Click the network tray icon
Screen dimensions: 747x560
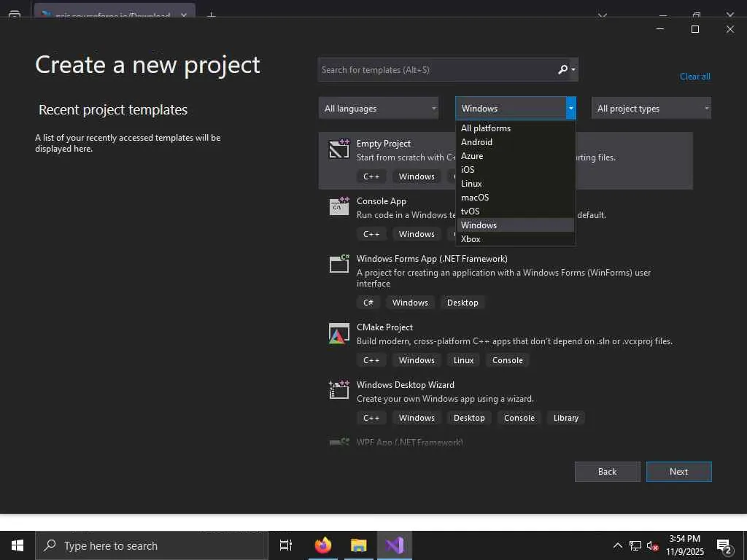(x=635, y=545)
